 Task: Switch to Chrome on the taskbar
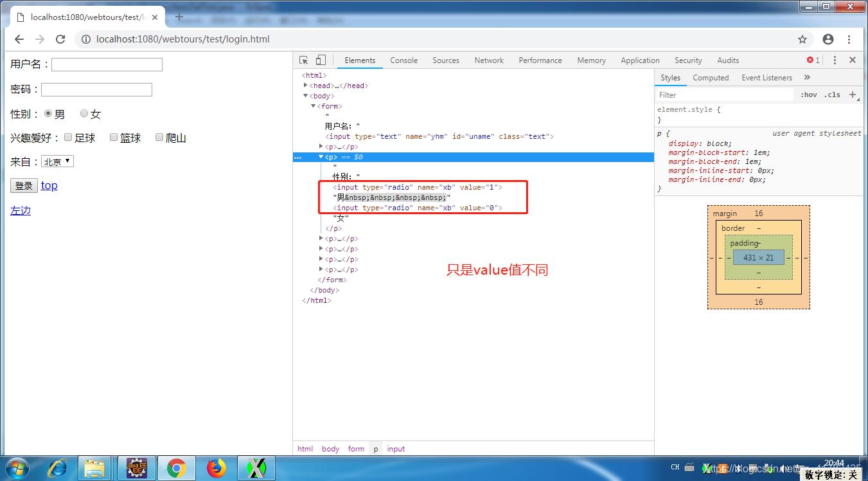tap(176, 468)
